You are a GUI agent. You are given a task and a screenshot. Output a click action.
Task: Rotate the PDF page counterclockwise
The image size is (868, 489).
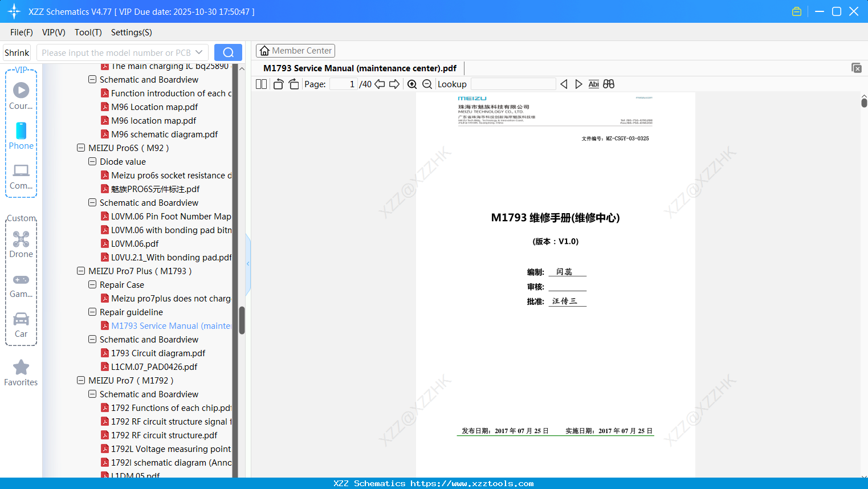click(278, 84)
